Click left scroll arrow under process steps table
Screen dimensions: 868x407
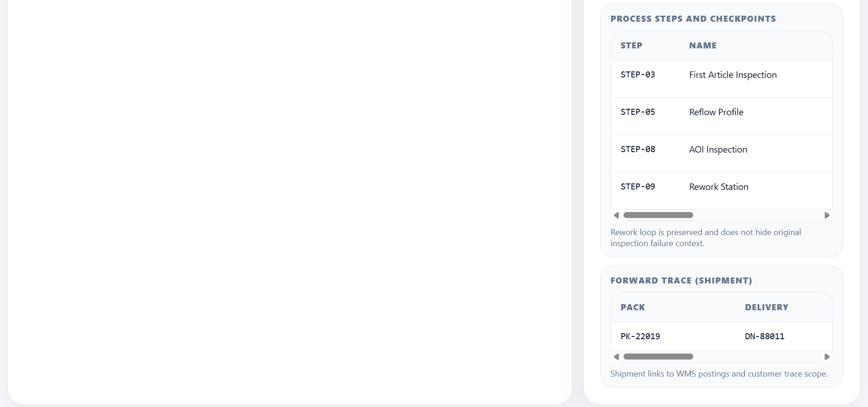pyautogui.click(x=617, y=215)
